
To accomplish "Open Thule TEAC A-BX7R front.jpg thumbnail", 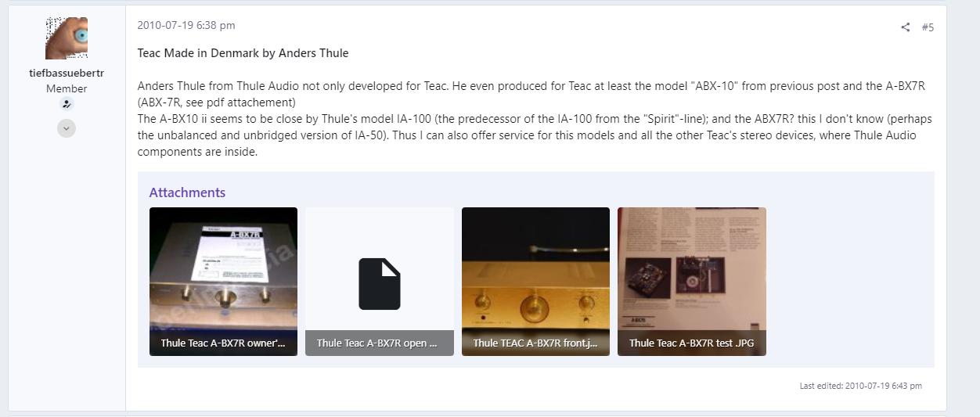I will click(535, 282).
